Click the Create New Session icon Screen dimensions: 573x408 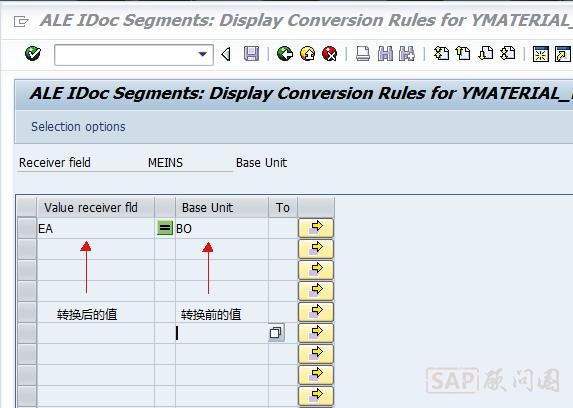540,54
